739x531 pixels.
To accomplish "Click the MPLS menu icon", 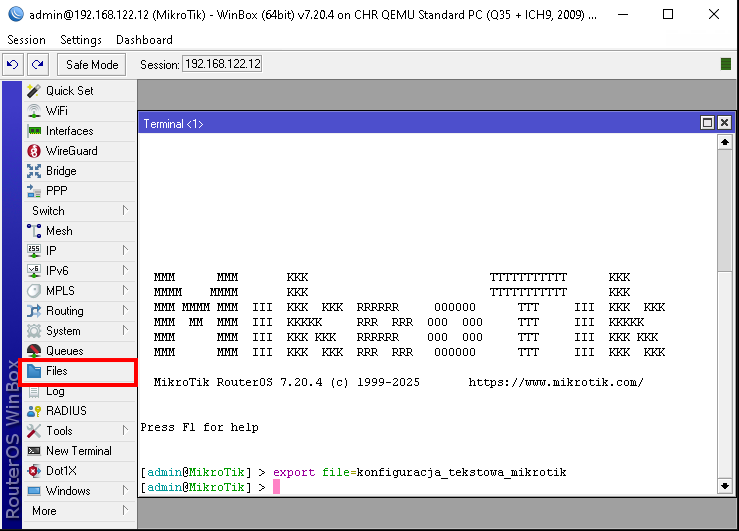I will [x=34, y=291].
